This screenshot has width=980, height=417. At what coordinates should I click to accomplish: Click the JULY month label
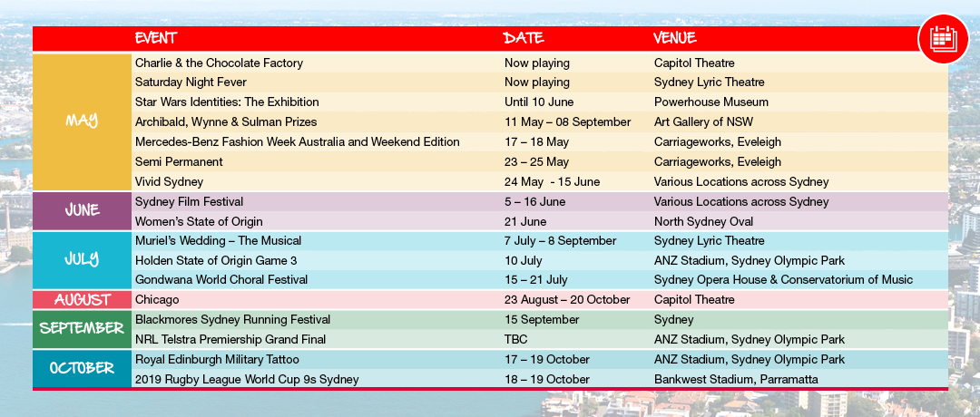(x=82, y=258)
